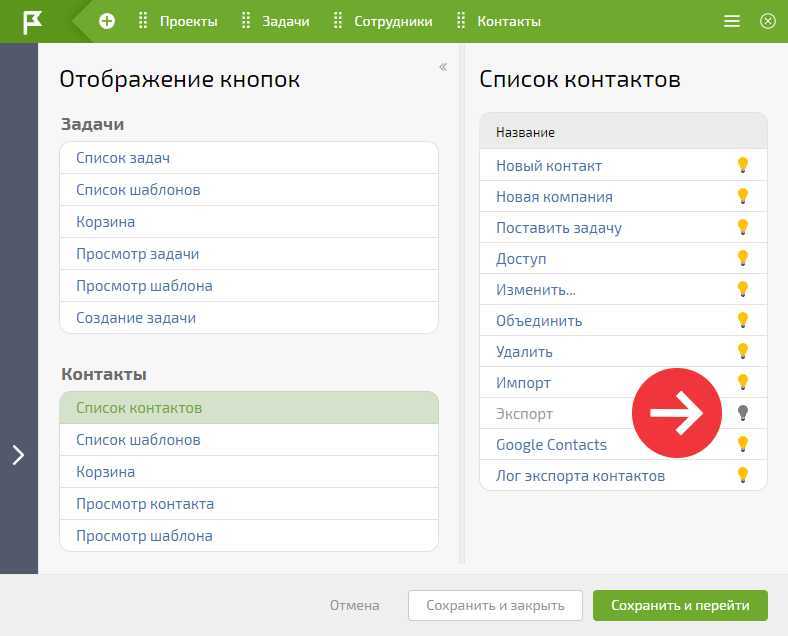Viewport: 788px width, 636px height.
Task: Toggle bulb for Доступ
Action: (743, 258)
